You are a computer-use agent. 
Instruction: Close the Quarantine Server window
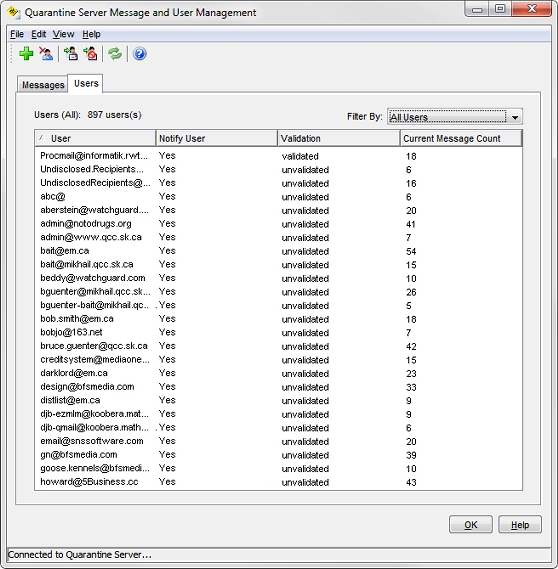click(532, 9)
